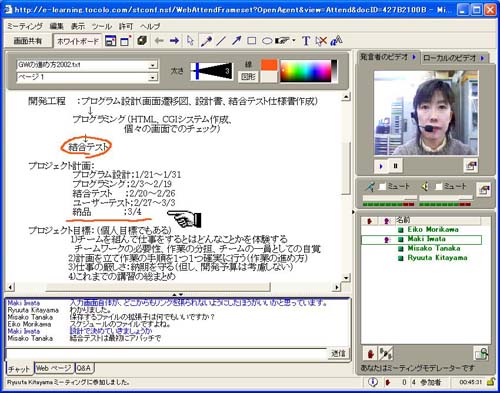
Task: Open the text style aA icon
Action: pyautogui.click(x=336, y=41)
